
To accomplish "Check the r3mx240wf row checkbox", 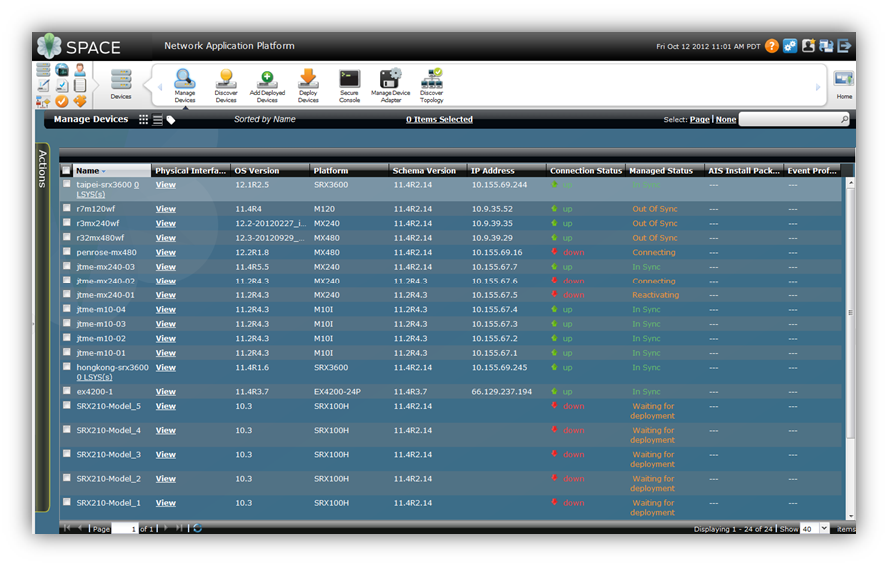I will [66, 222].
